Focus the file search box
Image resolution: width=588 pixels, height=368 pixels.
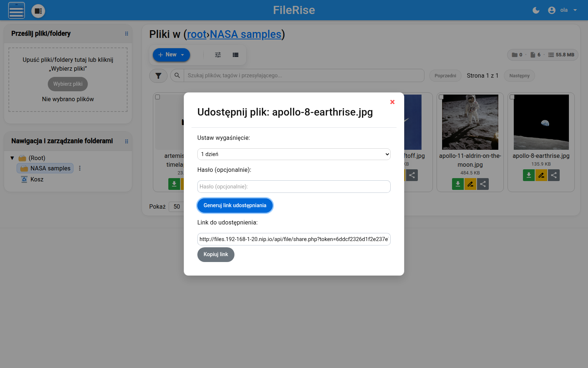(304, 75)
